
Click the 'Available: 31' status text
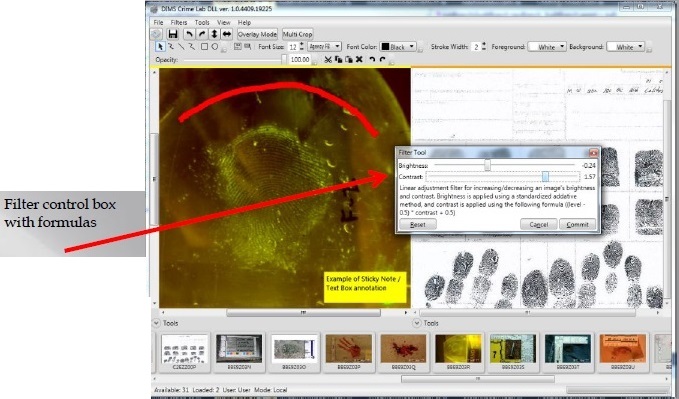coord(171,390)
